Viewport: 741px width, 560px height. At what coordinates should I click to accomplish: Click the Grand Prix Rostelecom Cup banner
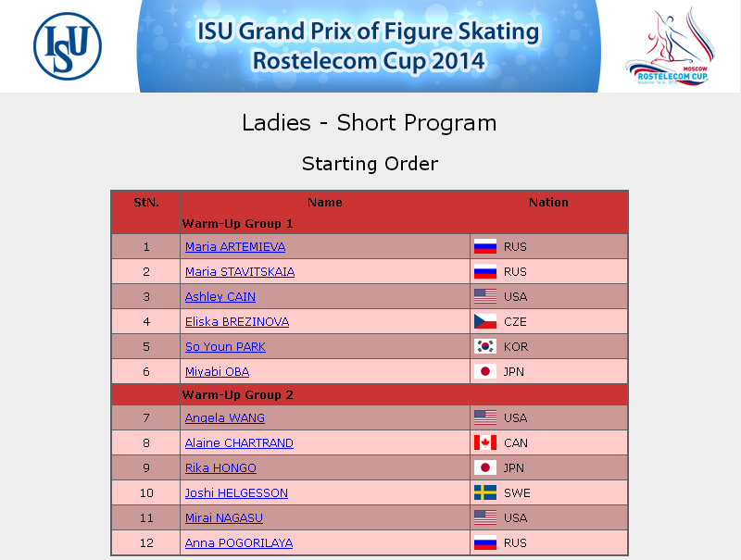369,46
